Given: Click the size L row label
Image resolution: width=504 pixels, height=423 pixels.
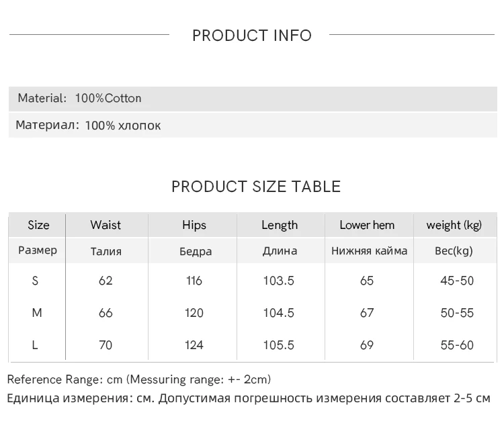Looking at the screenshot, I should tap(35, 345).
